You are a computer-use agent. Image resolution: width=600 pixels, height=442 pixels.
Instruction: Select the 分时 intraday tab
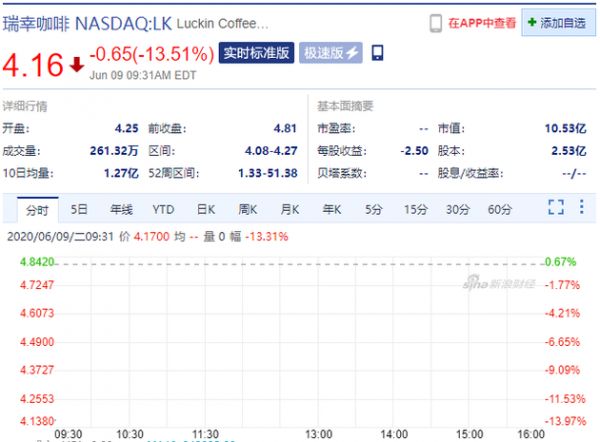tap(37, 209)
